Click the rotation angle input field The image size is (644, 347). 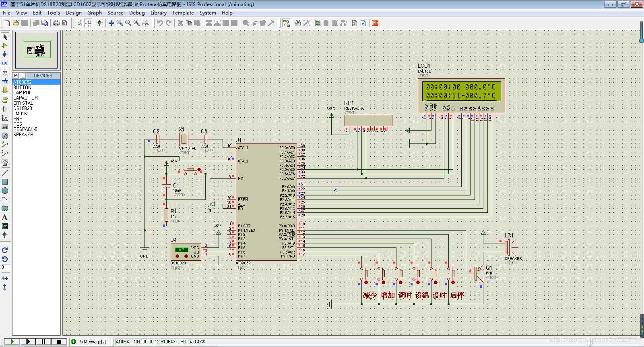(x=5, y=267)
